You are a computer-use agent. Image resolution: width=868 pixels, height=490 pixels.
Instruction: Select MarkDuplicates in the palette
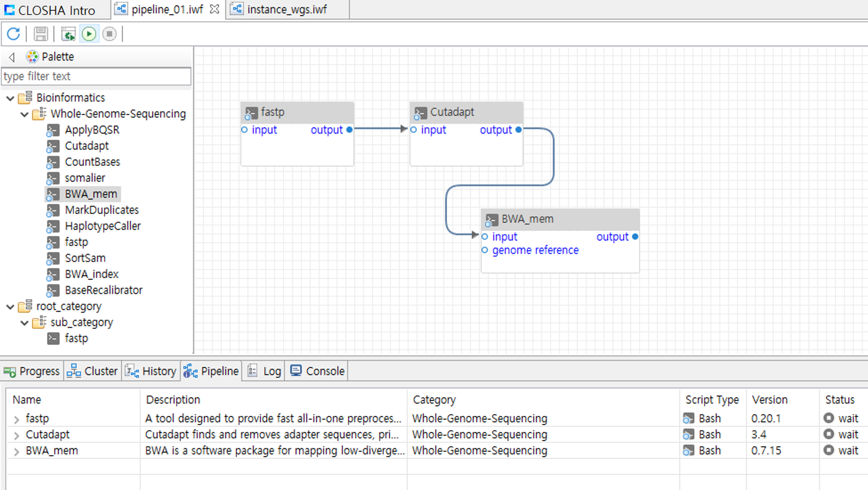(101, 210)
